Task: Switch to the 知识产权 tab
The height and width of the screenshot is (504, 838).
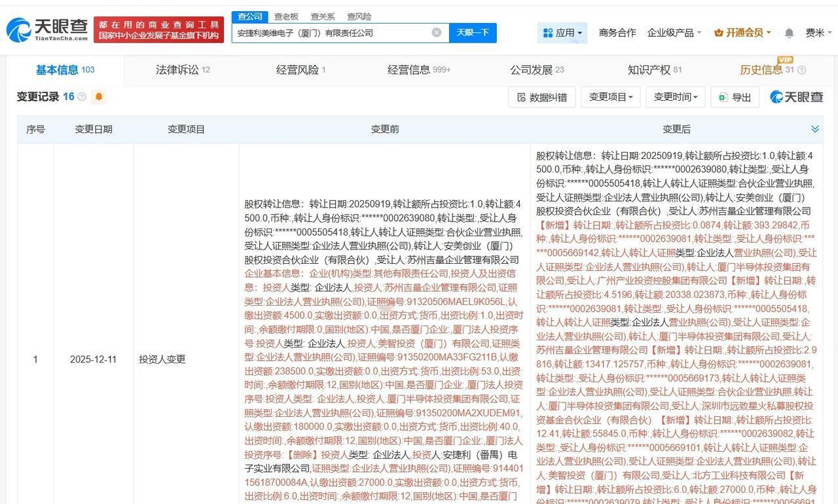Action: point(655,70)
